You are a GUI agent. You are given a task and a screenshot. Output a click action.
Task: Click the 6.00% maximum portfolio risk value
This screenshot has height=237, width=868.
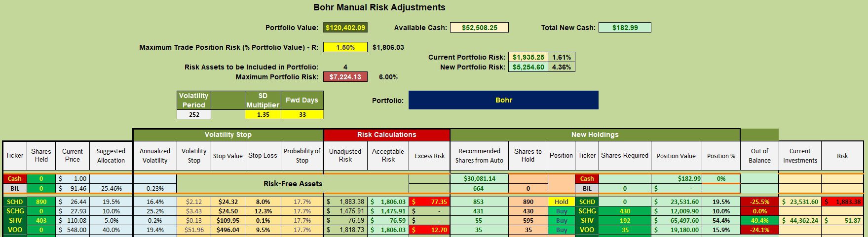(x=388, y=77)
